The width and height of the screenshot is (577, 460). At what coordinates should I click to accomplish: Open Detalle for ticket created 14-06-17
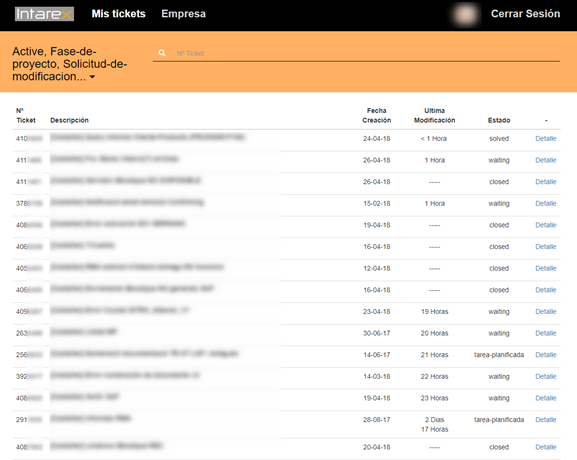pyautogui.click(x=545, y=355)
